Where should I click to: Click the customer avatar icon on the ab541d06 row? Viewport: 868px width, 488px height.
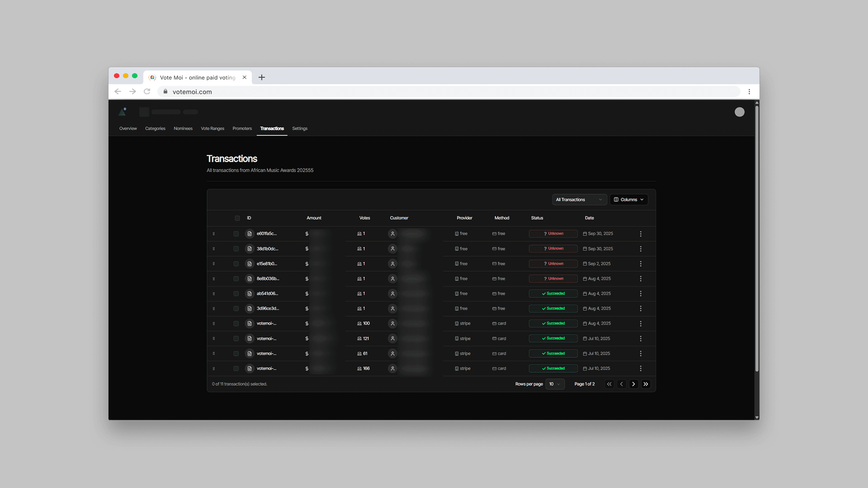click(x=392, y=293)
